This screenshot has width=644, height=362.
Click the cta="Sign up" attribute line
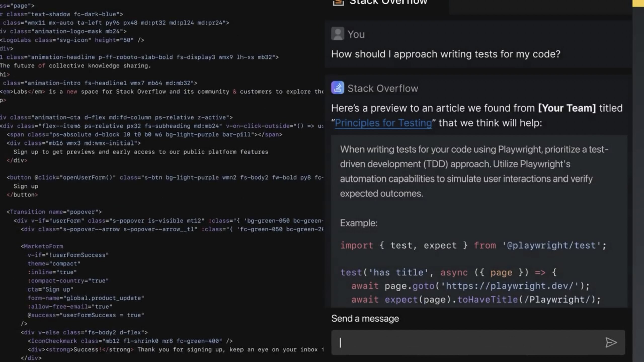[51, 289]
